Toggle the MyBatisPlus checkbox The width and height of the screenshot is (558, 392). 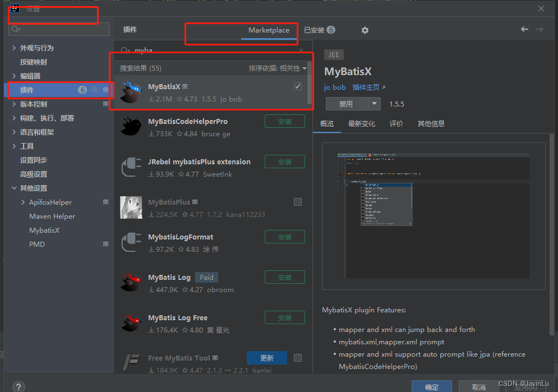pyautogui.click(x=298, y=202)
